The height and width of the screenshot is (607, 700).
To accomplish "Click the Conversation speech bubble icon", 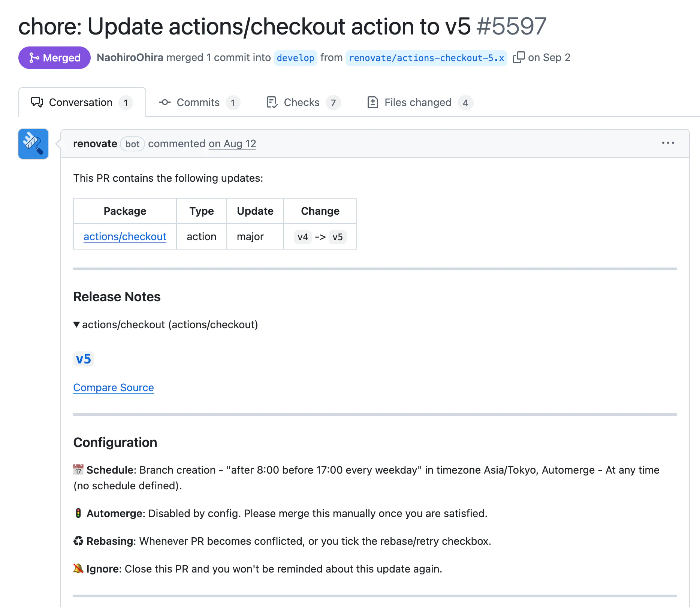I will (x=37, y=102).
